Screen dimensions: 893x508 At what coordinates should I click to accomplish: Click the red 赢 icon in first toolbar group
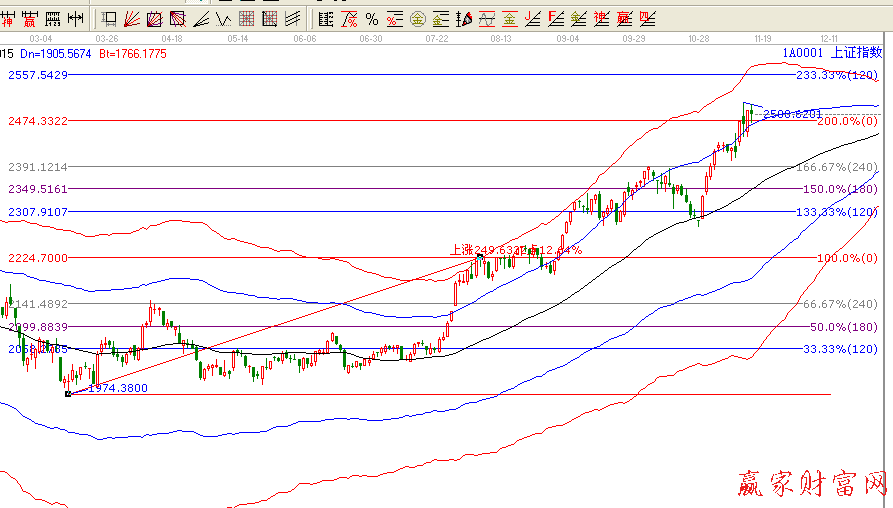click(30, 18)
